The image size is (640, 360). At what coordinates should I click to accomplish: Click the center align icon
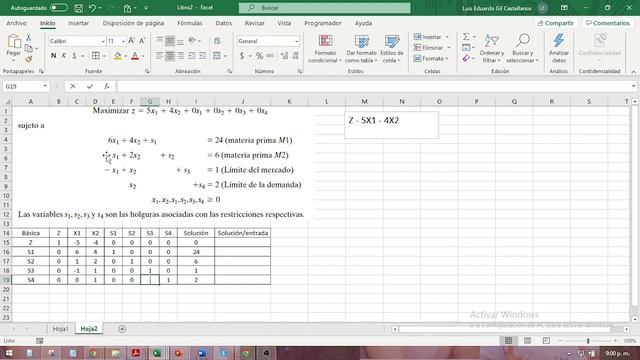pos(170,56)
